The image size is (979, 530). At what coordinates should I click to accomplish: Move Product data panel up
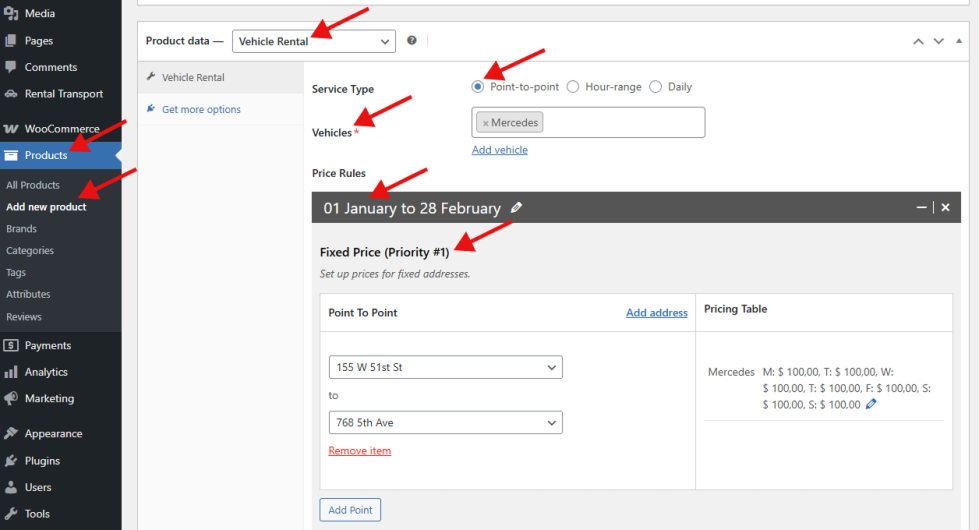point(918,41)
